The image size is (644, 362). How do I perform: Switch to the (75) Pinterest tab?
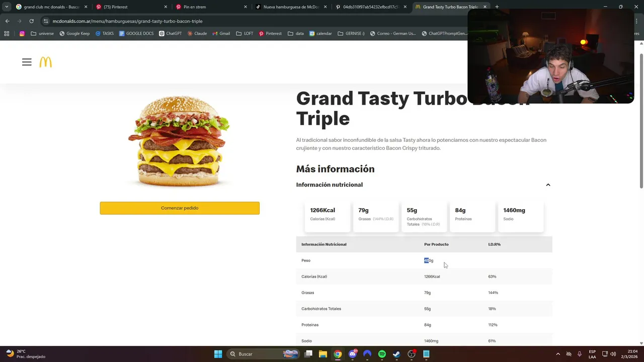click(x=131, y=7)
